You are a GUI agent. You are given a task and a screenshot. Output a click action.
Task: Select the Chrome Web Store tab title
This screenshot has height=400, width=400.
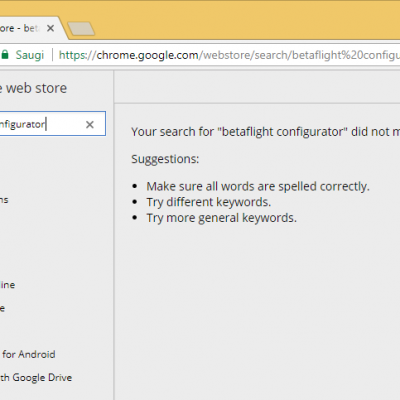(x=19, y=28)
